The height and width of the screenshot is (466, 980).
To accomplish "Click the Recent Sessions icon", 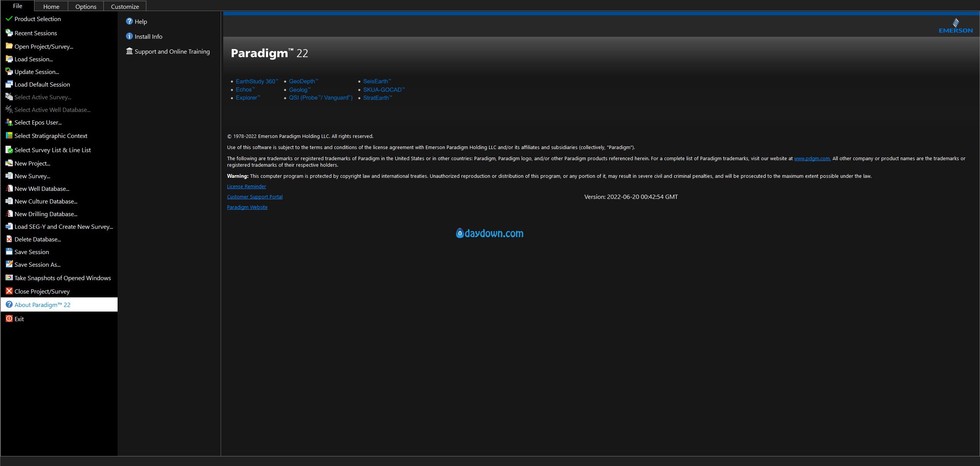I will (x=9, y=33).
